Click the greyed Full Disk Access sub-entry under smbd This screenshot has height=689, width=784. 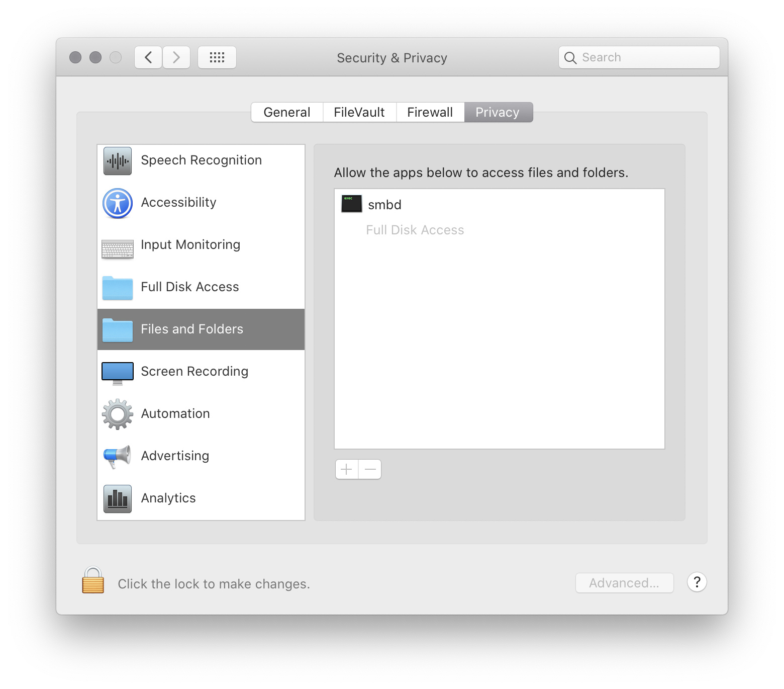[x=415, y=230]
